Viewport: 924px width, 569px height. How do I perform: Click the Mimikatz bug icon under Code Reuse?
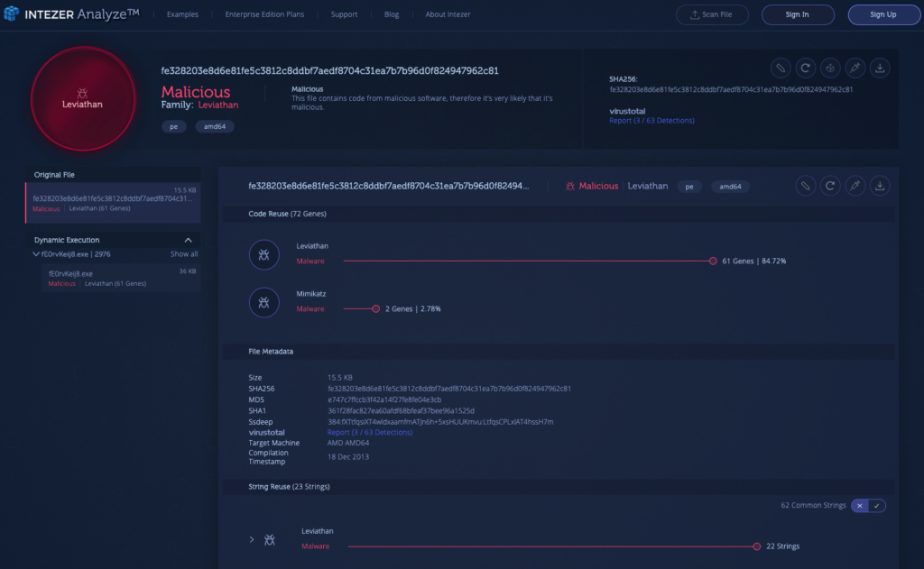[x=263, y=303]
